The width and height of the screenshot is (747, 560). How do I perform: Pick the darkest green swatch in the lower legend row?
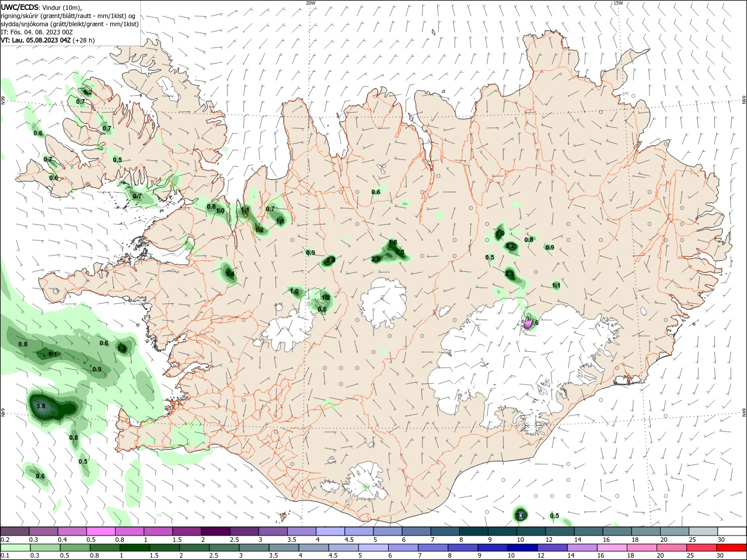click(134, 548)
